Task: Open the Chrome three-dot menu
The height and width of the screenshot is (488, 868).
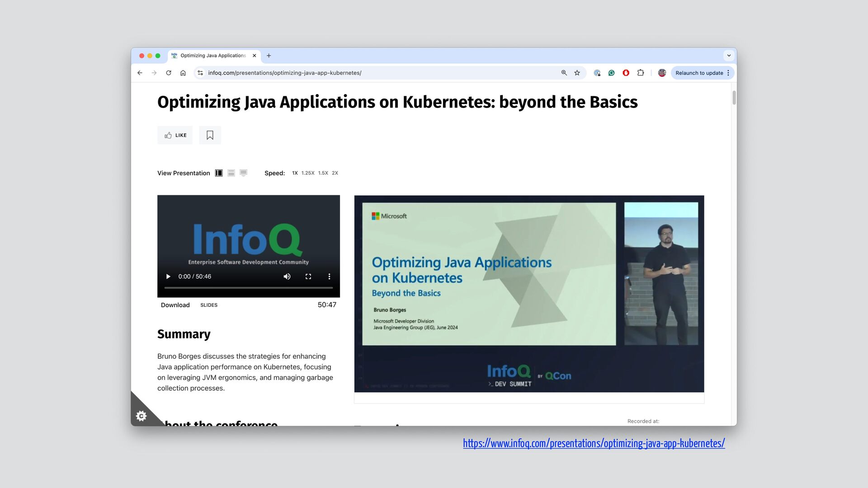Action: tap(728, 73)
